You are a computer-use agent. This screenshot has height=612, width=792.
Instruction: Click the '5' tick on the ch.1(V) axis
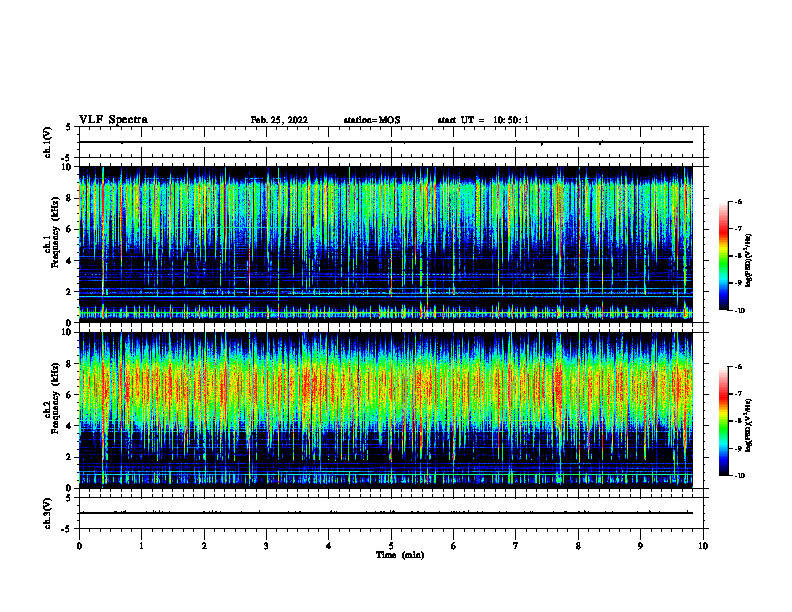[69, 127]
